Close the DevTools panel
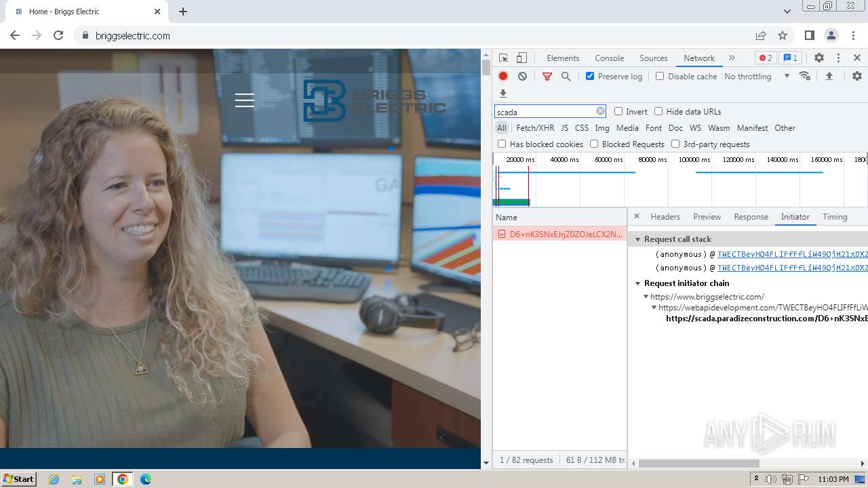The image size is (868, 488). [x=857, y=58]
